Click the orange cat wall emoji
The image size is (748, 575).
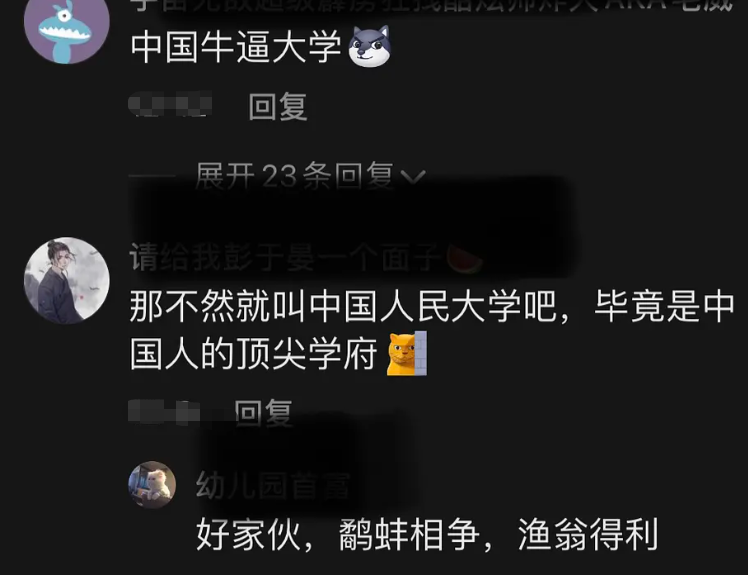(407, 354)
